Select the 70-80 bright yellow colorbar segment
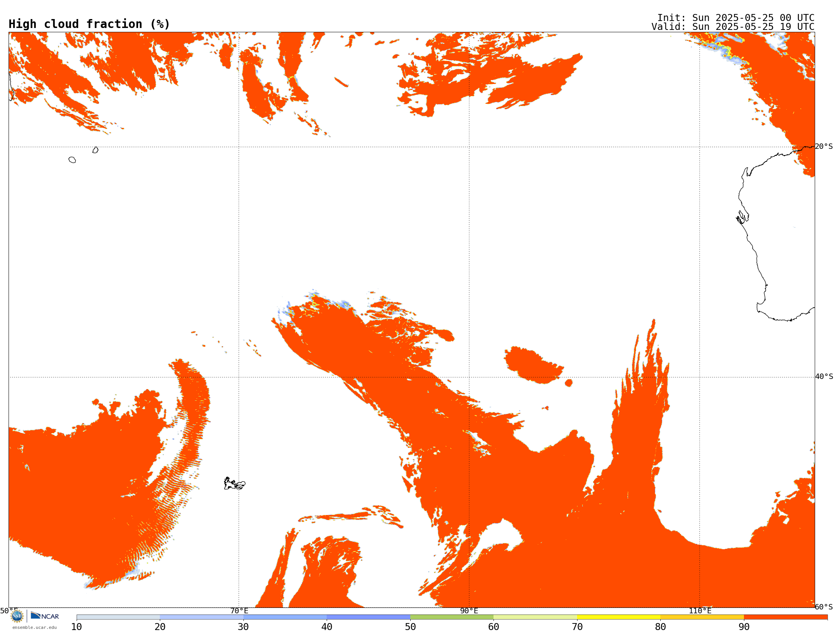840x632 pixels. click(x=619, y=617)
